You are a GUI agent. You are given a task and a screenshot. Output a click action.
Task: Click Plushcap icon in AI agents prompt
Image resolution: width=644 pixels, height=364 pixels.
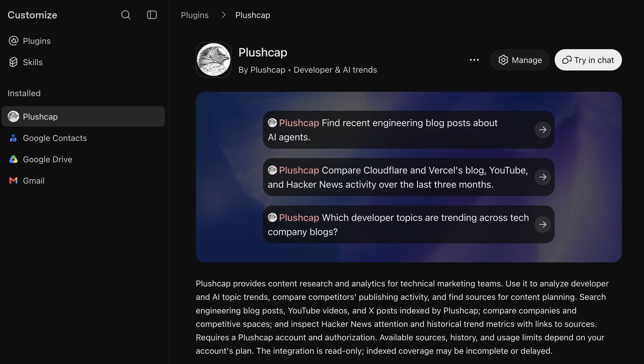coord(272,123)
